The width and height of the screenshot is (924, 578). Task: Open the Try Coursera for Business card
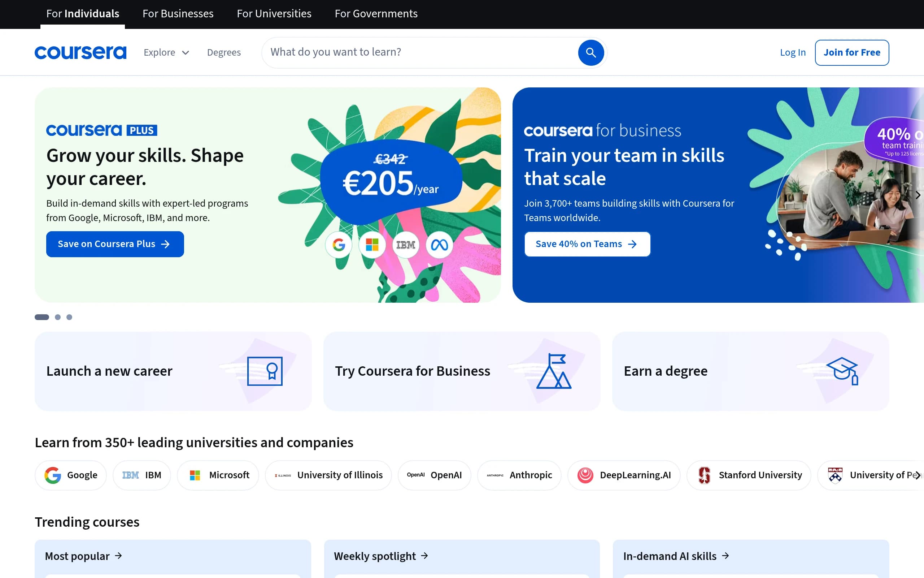click(462, 371)
